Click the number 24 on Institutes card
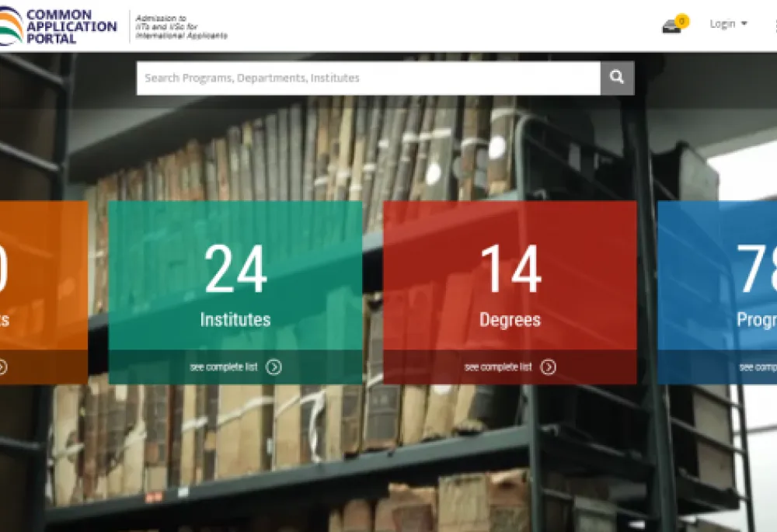Screen dimensions: 777x532 click(x=235, y=269)
